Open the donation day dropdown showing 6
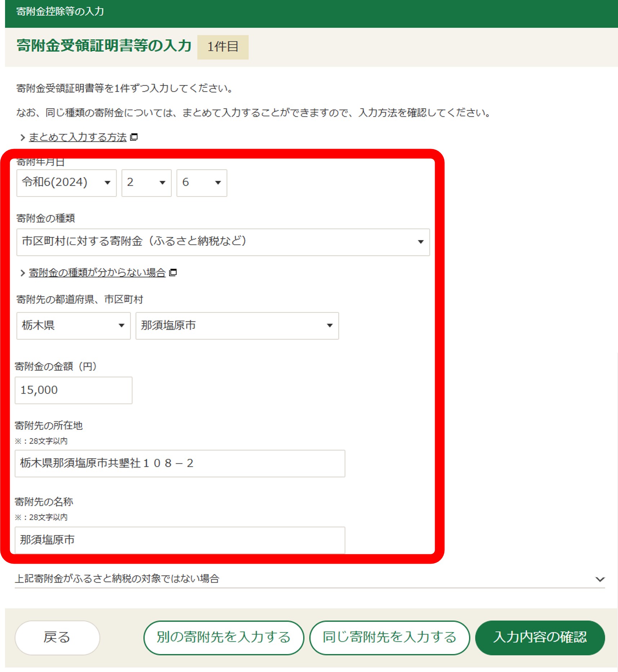 click(x=202, y=183)
